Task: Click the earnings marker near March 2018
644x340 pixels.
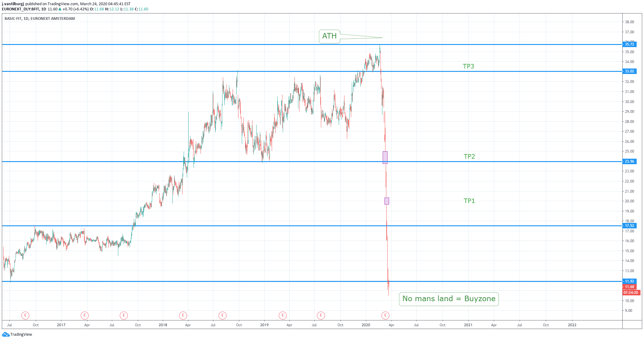Action: (x=183, y=315)
